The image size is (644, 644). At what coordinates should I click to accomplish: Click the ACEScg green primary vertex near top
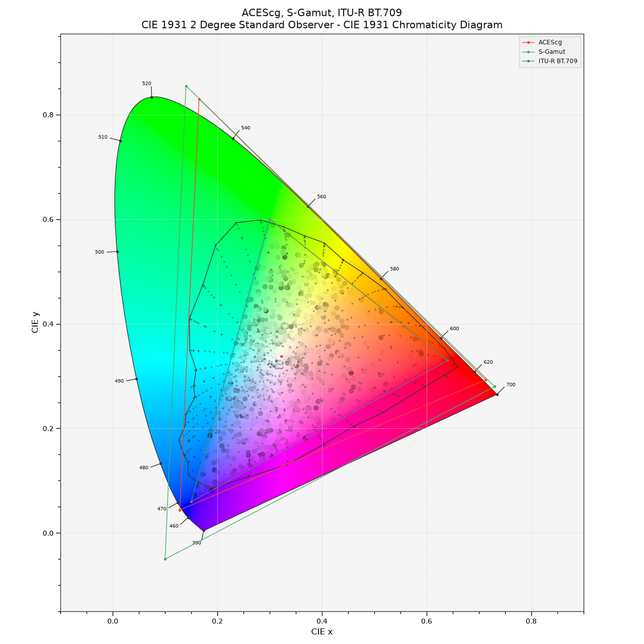(199, 99)
